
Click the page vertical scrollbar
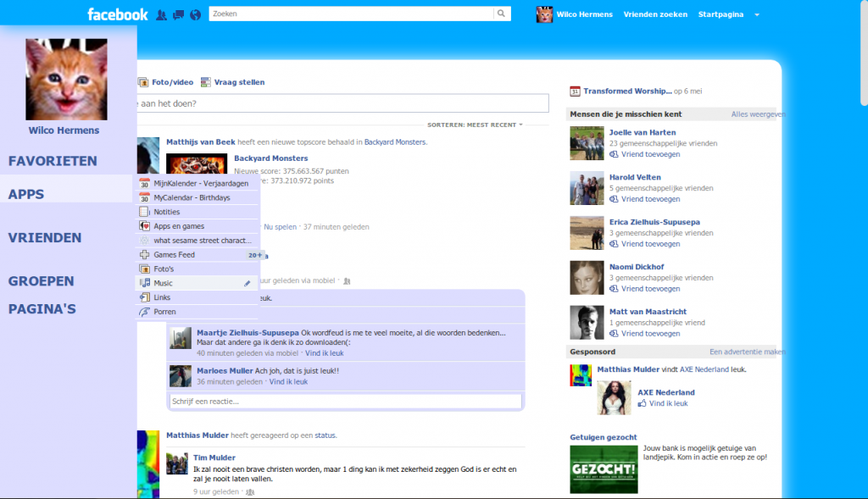pos(864,53)
